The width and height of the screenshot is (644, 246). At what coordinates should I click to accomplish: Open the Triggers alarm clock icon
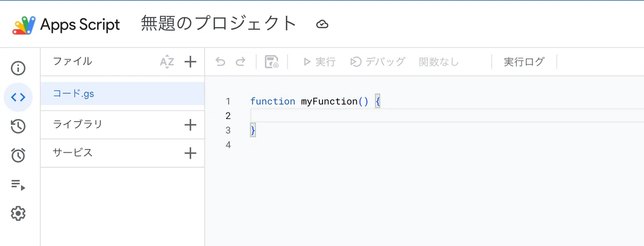click(18, 155)
